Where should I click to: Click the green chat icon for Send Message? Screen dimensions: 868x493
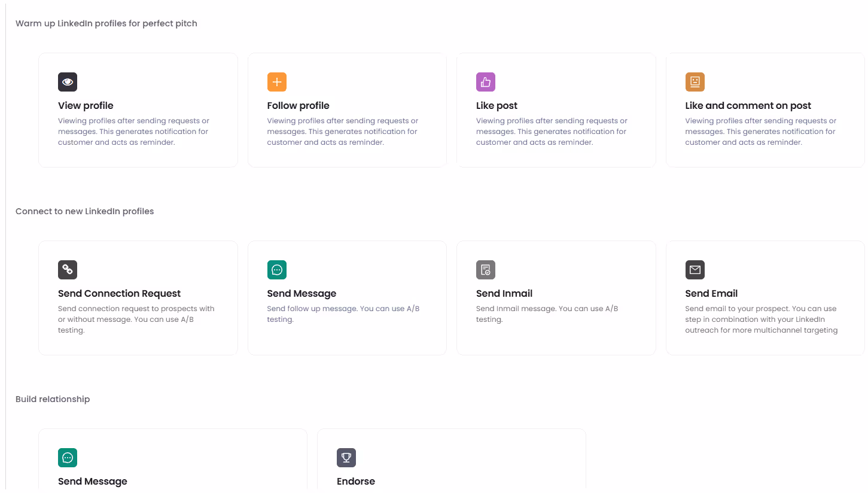tap(277, 270)
